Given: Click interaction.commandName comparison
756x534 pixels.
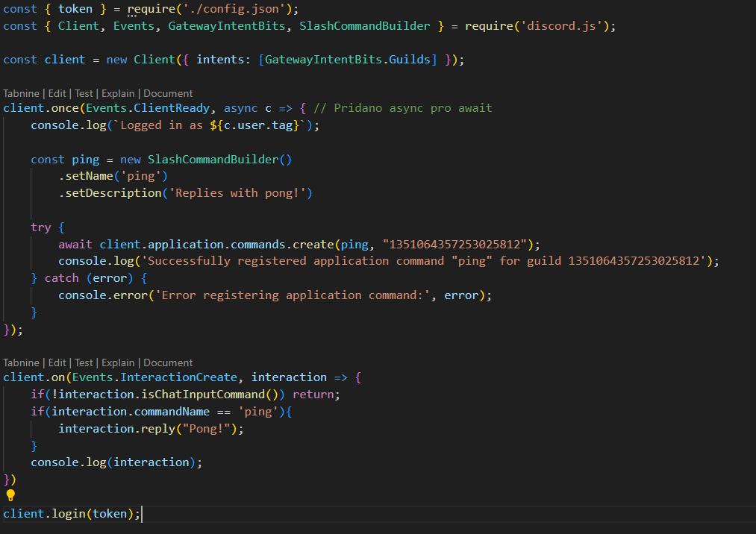Looking at the screenshot, I should [165, 412].
